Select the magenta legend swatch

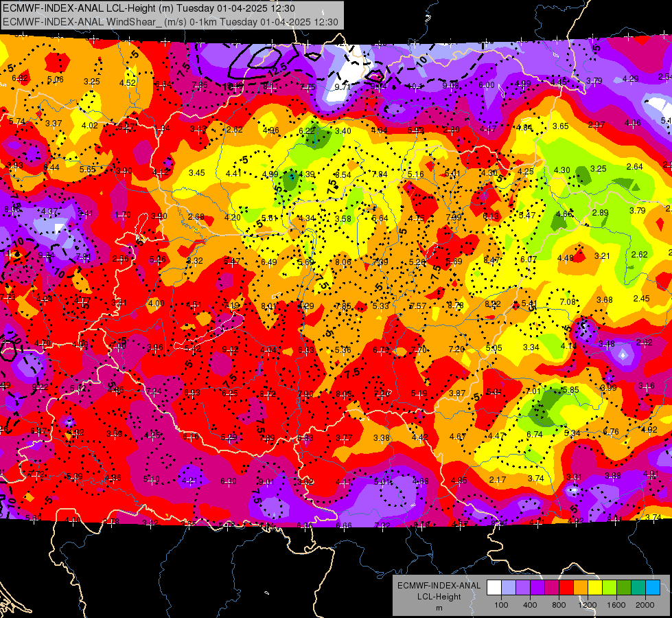coord(552,588)
